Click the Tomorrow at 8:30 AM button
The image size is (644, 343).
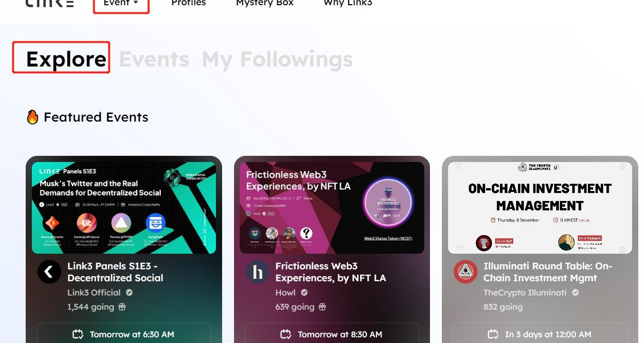click(332, 333)
